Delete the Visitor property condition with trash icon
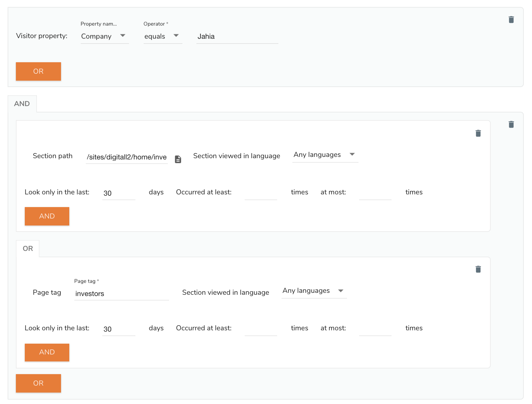Image resolution: width=532 pixels, height=404 pixels. (511, 20)
